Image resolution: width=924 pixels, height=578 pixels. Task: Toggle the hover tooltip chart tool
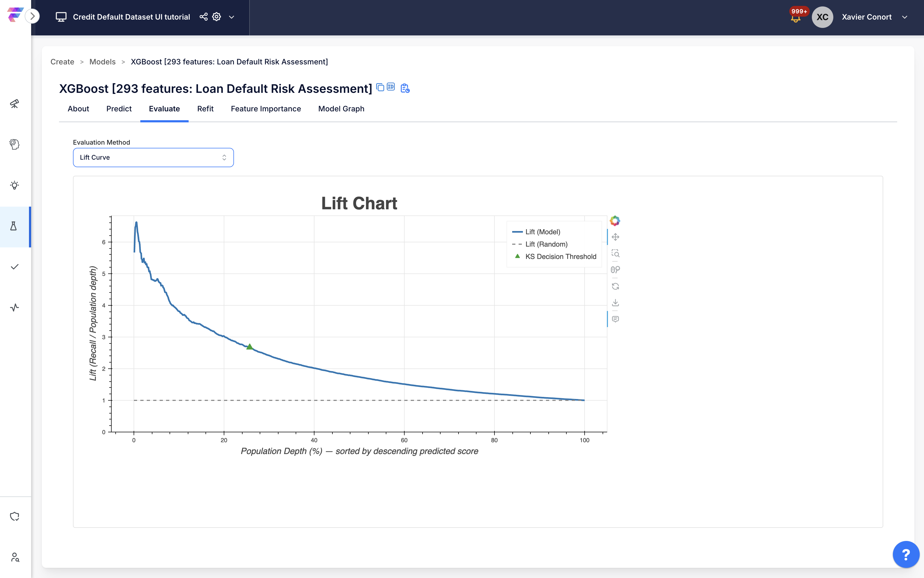615,319
